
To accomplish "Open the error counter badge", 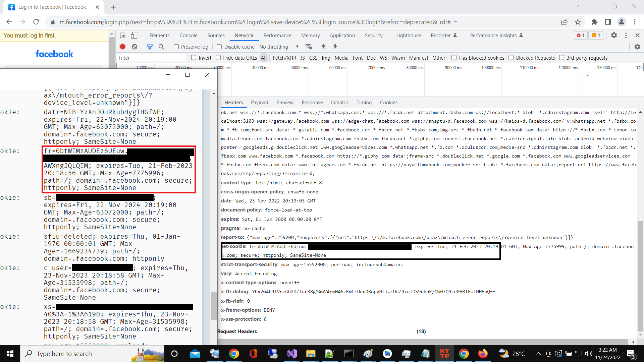I will click(x=581, y=35).
